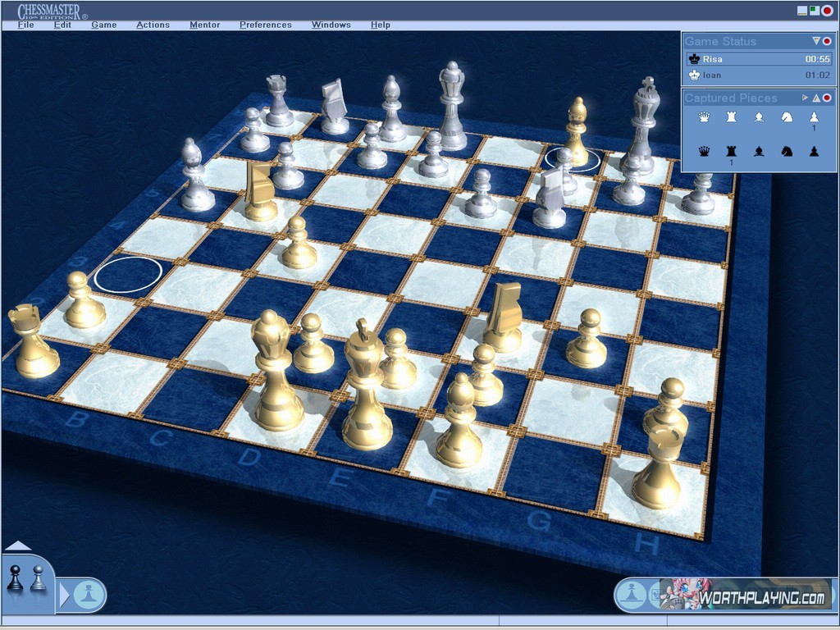The width and height of the screenshot is (840, 630).
Task: Close the Game Status panel with red button
Action: coord(827,41)
